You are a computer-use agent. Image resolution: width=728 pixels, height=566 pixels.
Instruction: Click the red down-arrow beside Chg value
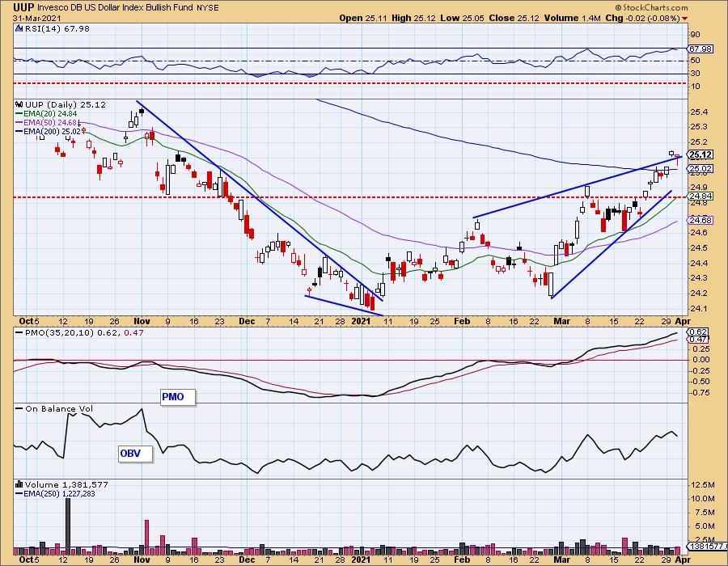tap(685, 19)
